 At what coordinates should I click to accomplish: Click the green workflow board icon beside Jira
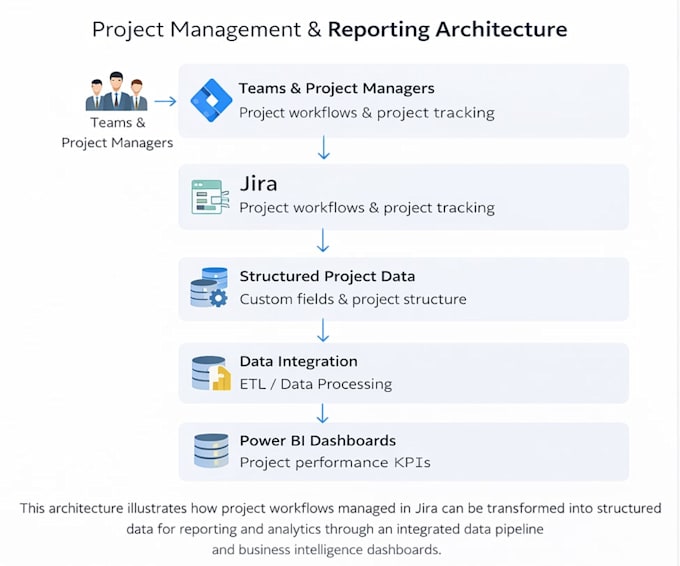[210, 197]
